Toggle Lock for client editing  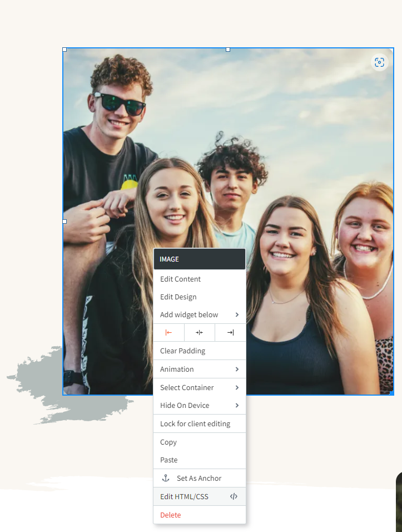pyautogui.click(x=195, y=424)
